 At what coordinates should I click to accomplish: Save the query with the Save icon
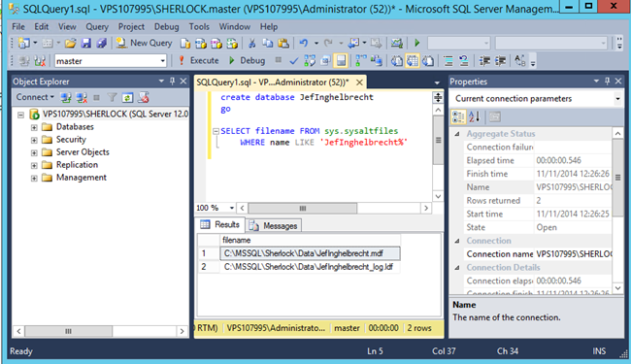[85, 43]
